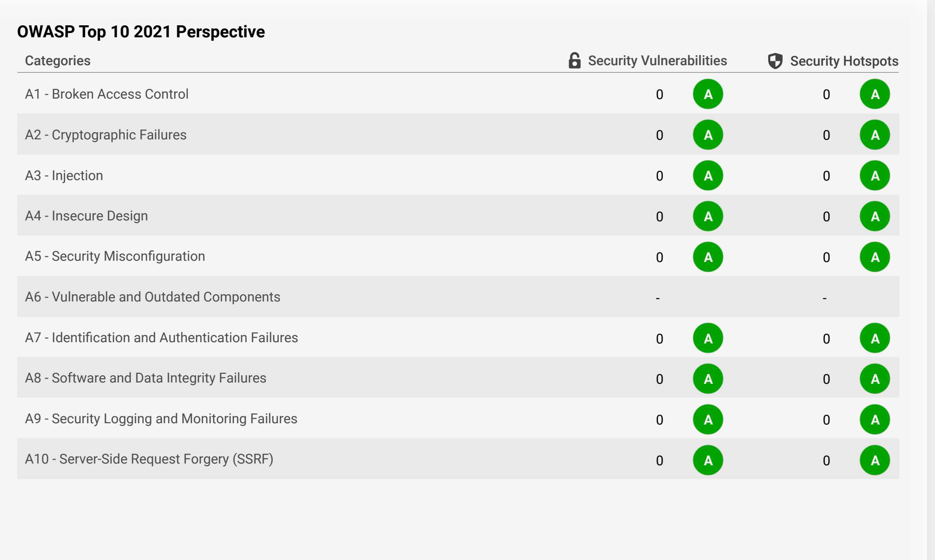Open the A6 Vulnerable and Outdated Components category
The image size is (935, 560).
click(x=153, y=297)
